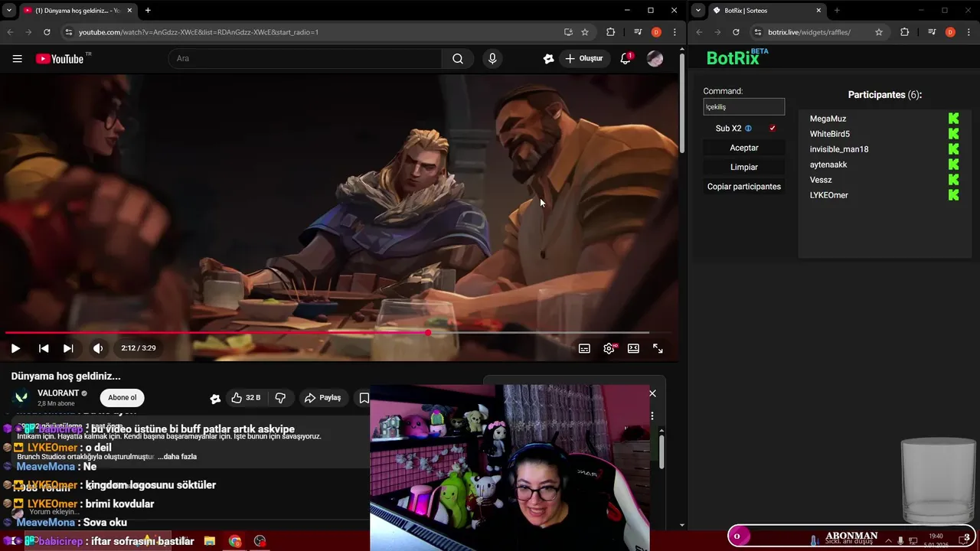Switch player to theater mode
This screenshot has height=551, width=980.
tap(633, 348)
